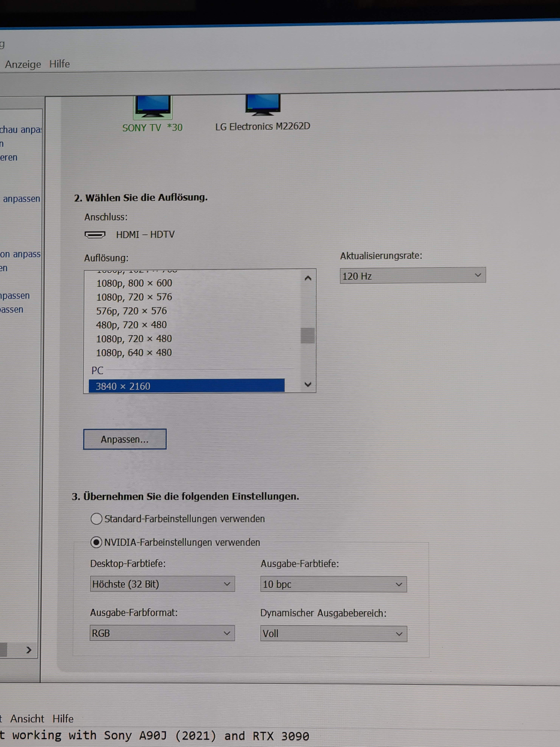Open the Anzeige menu
The image size is (560, 747).
(x=23, y=64)
